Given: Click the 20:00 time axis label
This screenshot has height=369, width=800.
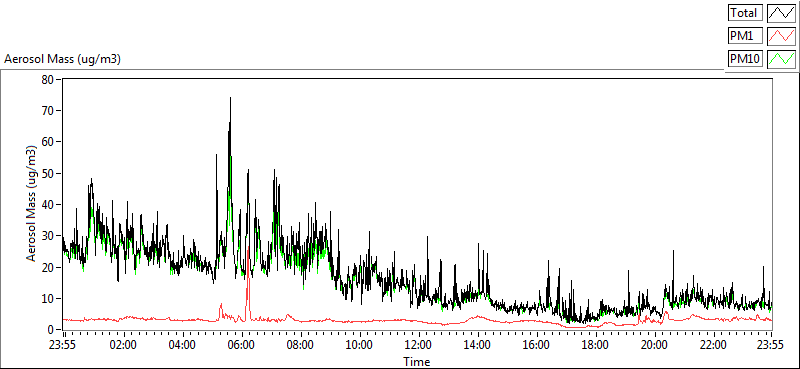Looking at the screenshot, I should [x=655, y=344].
